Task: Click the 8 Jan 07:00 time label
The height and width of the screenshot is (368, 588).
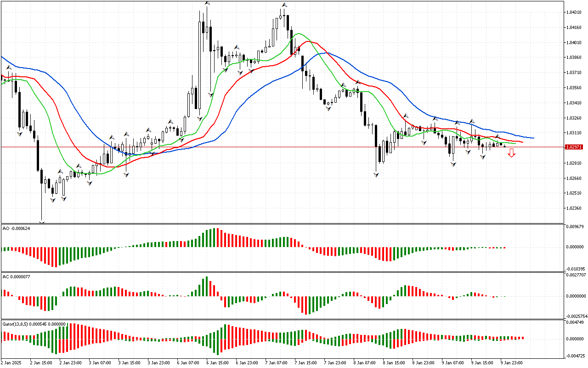Action: (365, 363)
